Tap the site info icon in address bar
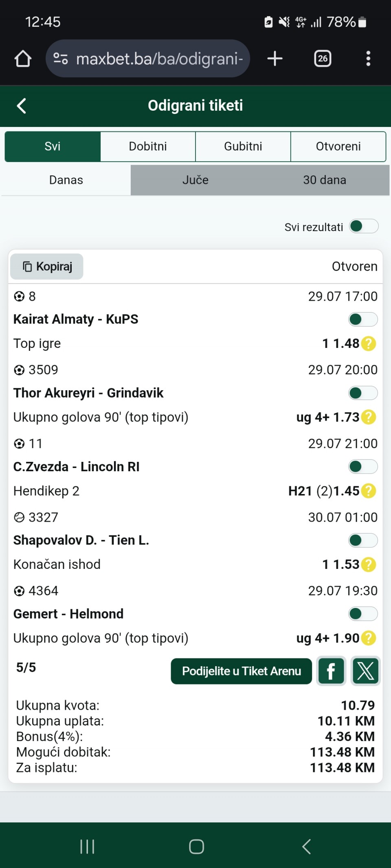Viewport: 391px width, 868px height. (61, 59)
